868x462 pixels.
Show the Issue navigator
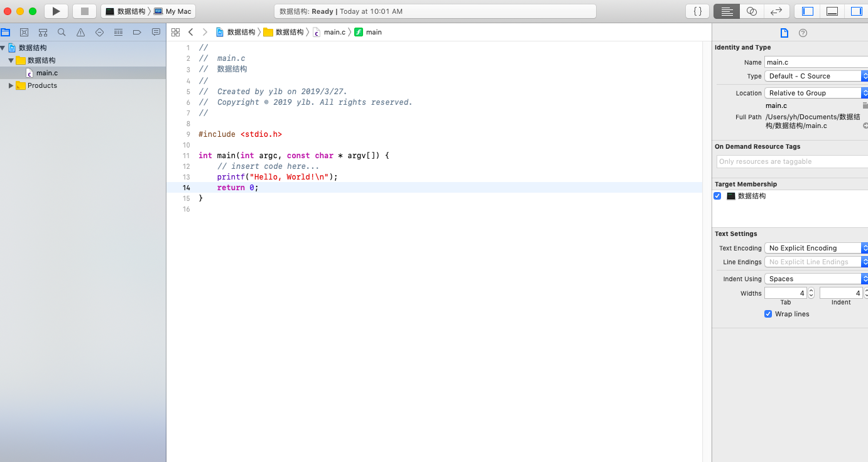pos(79,32)
